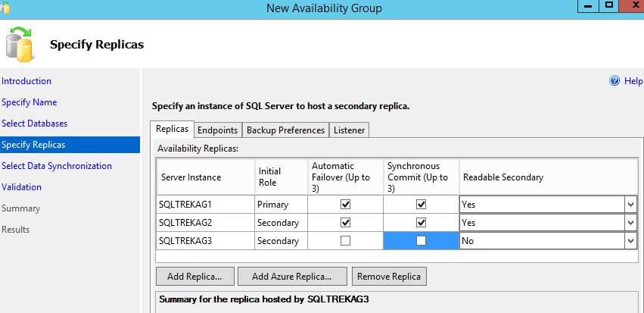The image size is (644, 313).
Task: Open Readable Secondary dropdown for SQLTREKAG2
Action: coord(630,223)
